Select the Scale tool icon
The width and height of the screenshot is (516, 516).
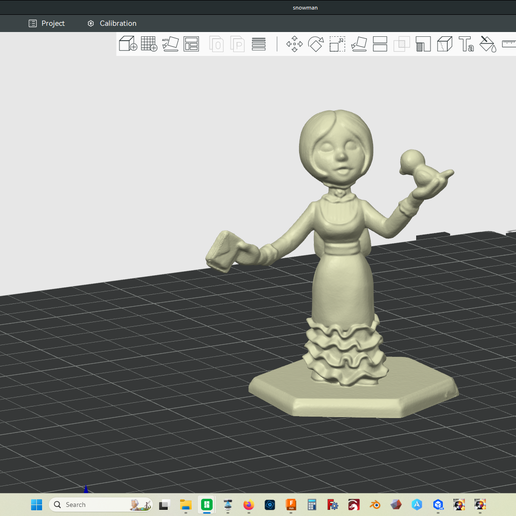point(337,44)
